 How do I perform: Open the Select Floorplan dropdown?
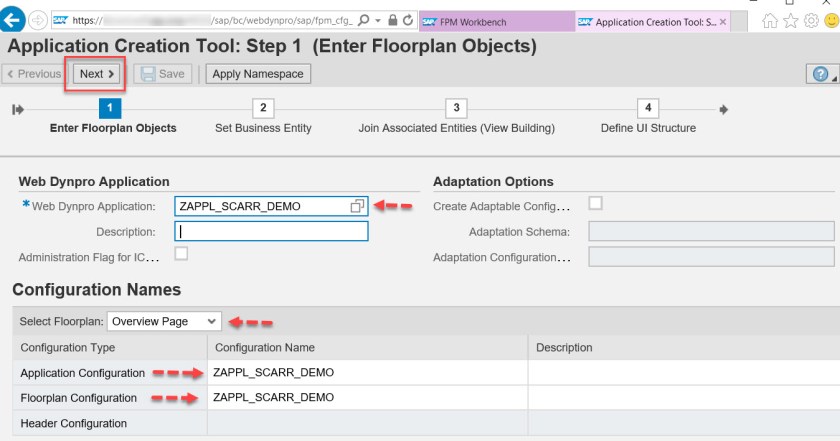(x=164, y=321)
